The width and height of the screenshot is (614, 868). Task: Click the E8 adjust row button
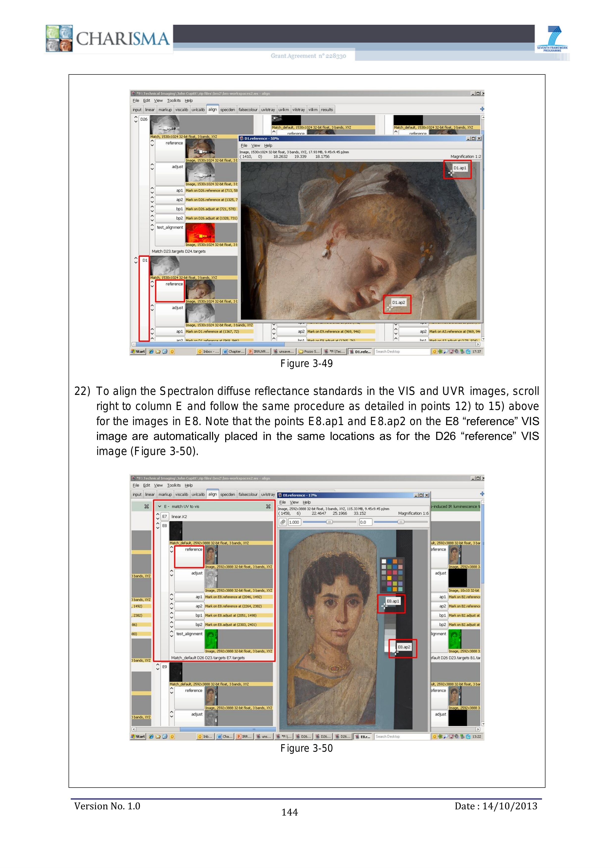pyautogui.click(x=189, y=580)
